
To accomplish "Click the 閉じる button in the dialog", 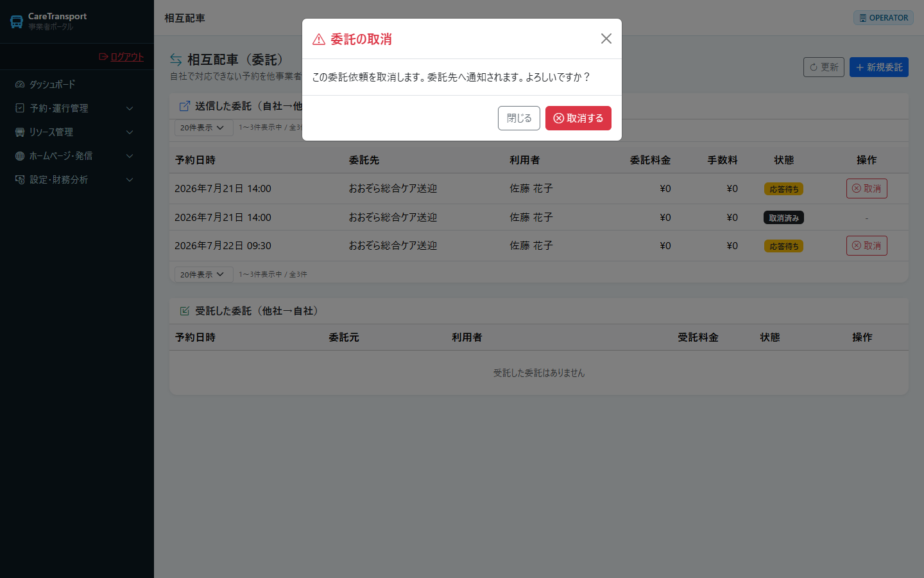I will pos(519,118).
